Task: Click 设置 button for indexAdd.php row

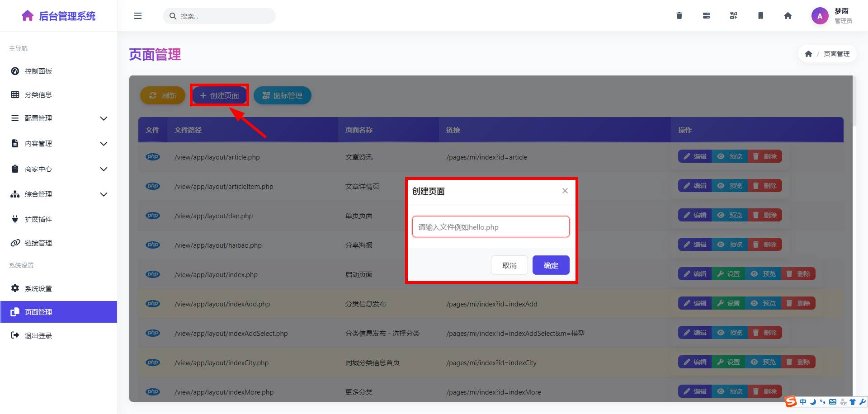Action: (x=728, y=303)
